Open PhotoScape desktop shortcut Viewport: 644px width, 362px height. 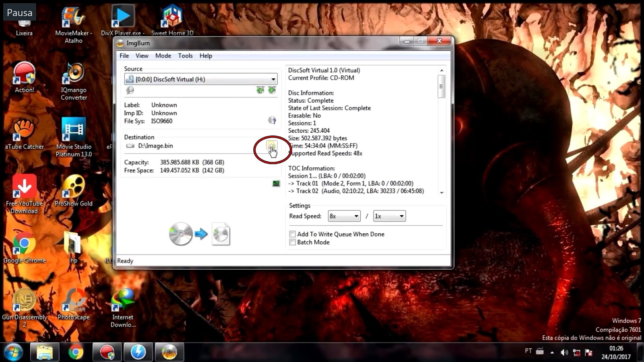74,305
